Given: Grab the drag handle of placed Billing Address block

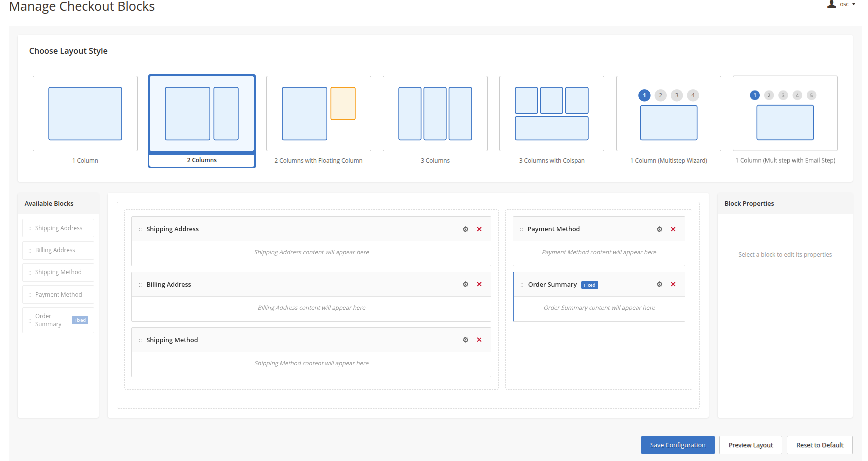Looking at the screenshot, I should (140, 285).
